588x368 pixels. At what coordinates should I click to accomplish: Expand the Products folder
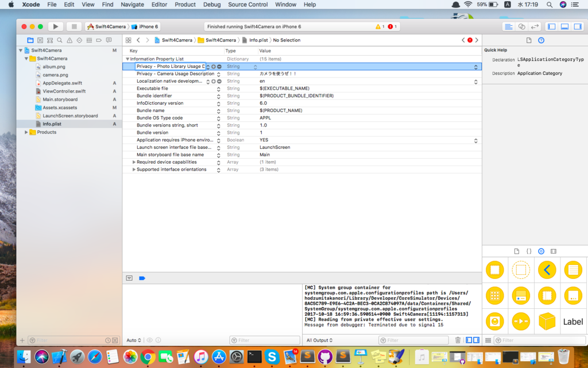26,132
